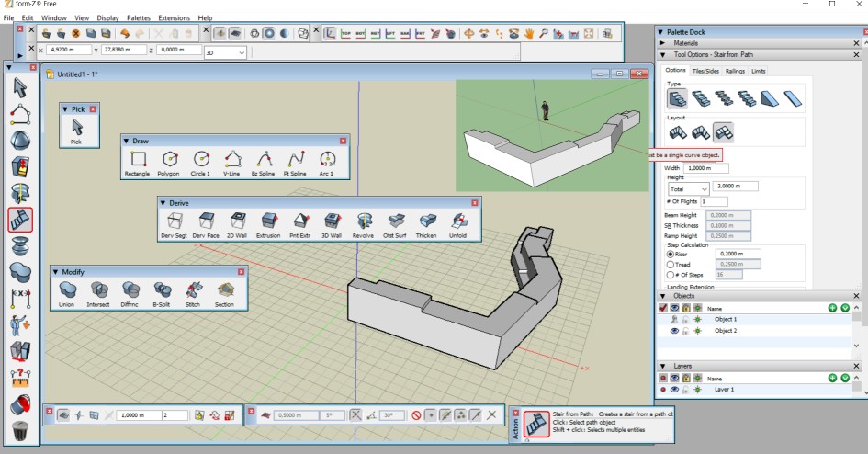Select the 3D Wall tool
The height and width of the screenshot is (454, 868).
(332, 225)
